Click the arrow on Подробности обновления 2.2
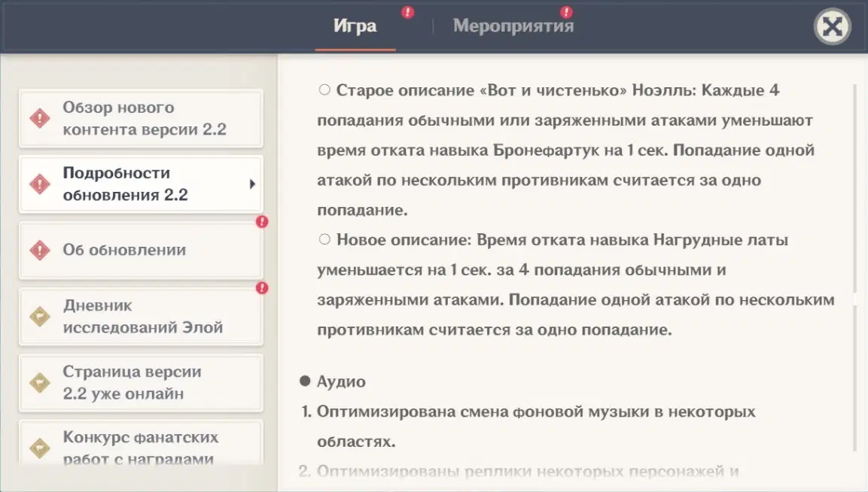868x492 pixels. [x=252, y=184]
